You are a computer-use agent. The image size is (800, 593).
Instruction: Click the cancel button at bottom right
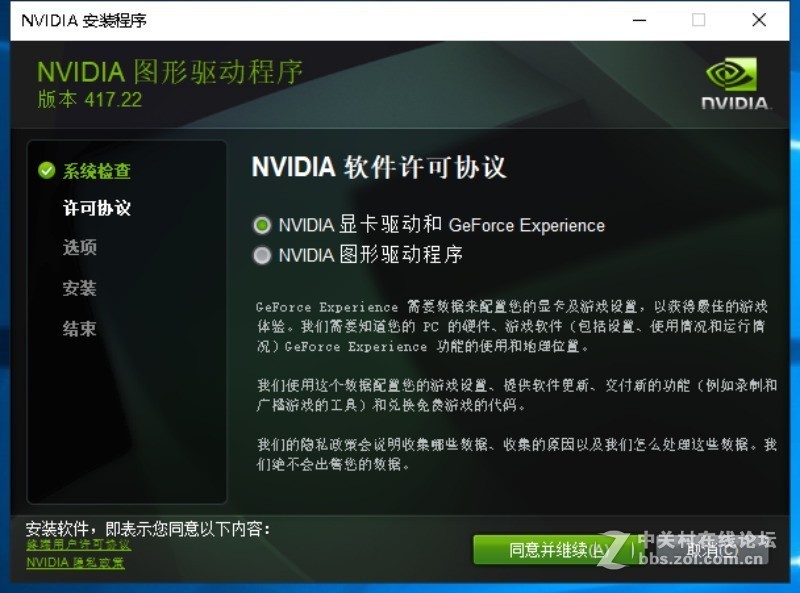click(712, 550)
